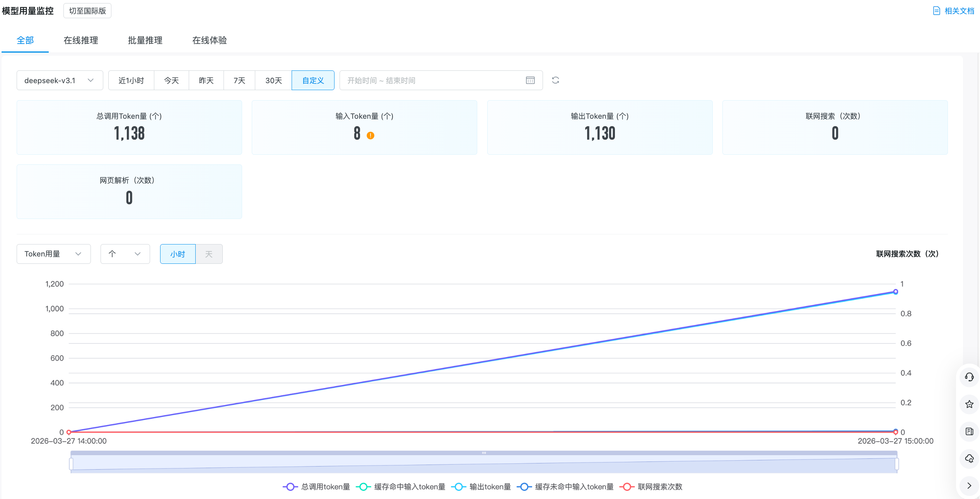This screenshot has width=980, height=499.
Task: Click the refresh icon beside date range
Action: (x=555, y=80)
